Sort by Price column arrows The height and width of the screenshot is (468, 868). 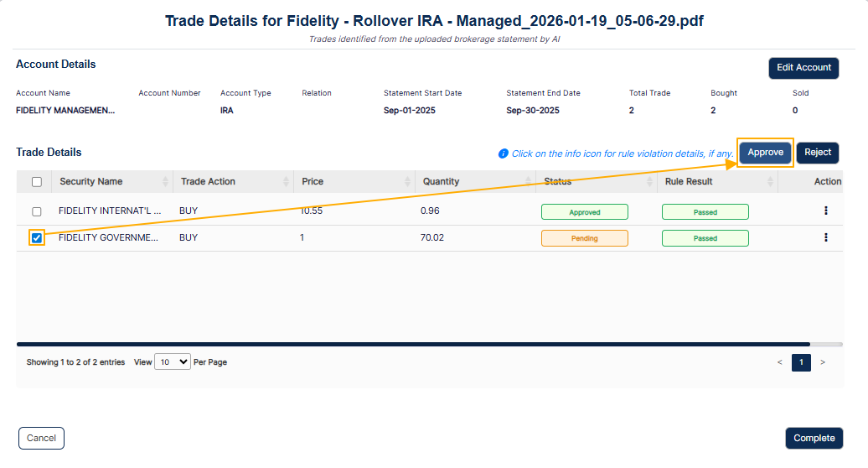point(407,182)
